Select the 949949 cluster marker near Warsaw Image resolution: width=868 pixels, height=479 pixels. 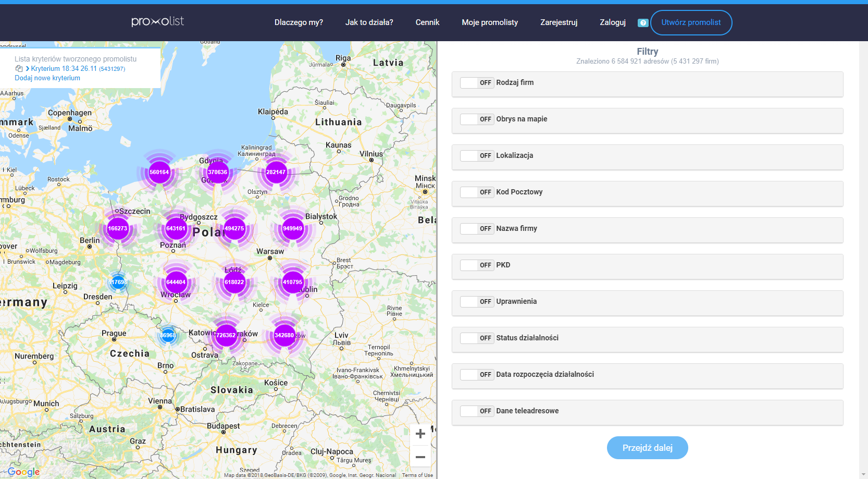(292, 228)
